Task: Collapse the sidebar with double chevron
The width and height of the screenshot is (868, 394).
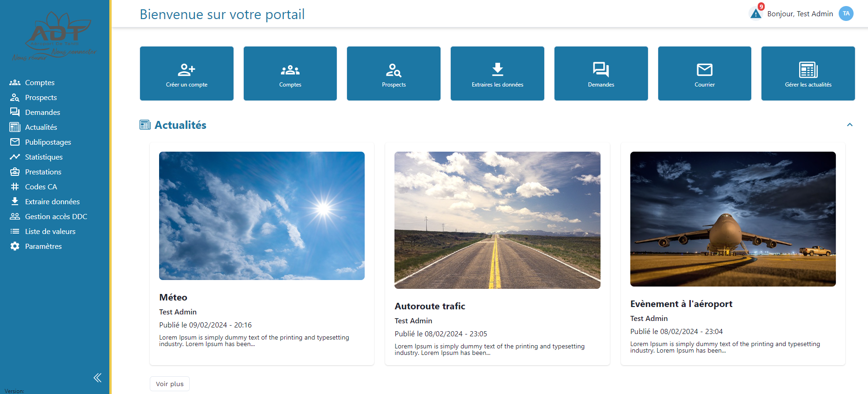Action: pyautogui.click(x=97, y=378)
